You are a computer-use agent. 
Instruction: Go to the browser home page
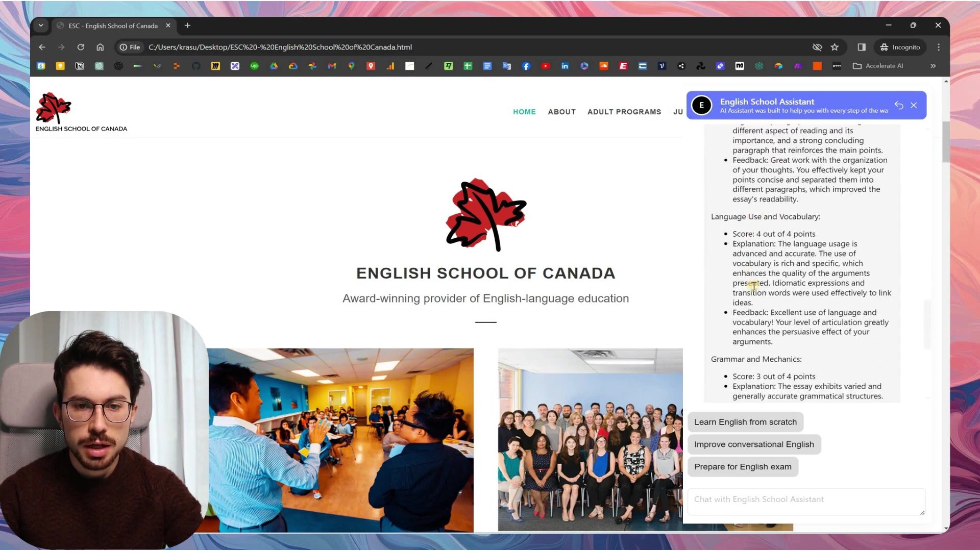pos(100,47)
